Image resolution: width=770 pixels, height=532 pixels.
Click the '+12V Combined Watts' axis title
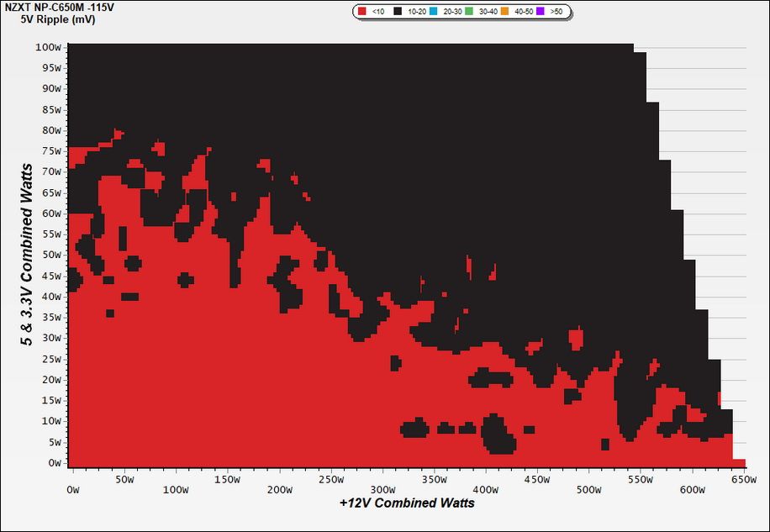407,503
